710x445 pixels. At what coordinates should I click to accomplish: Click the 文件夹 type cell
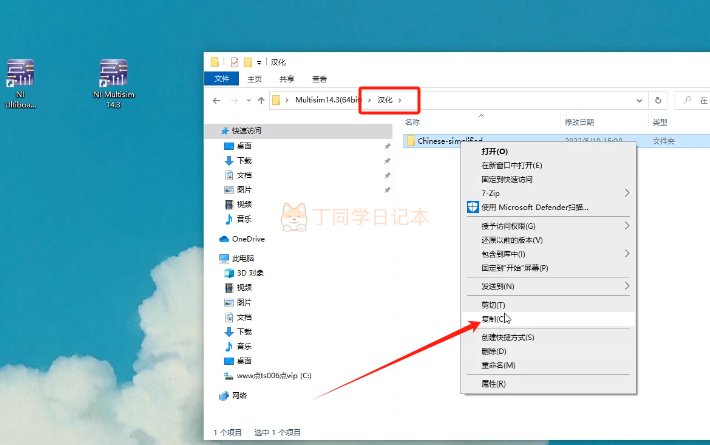tap(664, 141)
